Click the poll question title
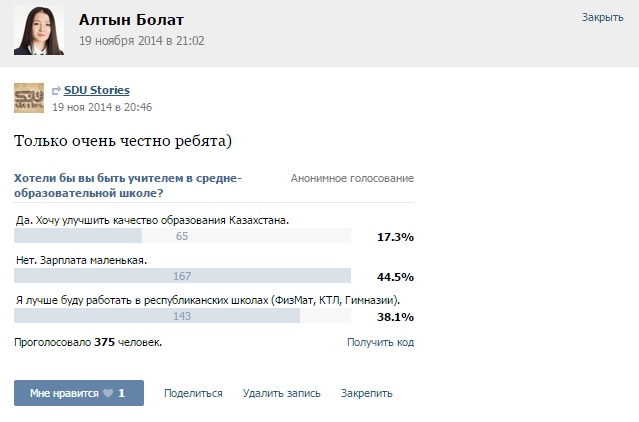 pos(128,185)
